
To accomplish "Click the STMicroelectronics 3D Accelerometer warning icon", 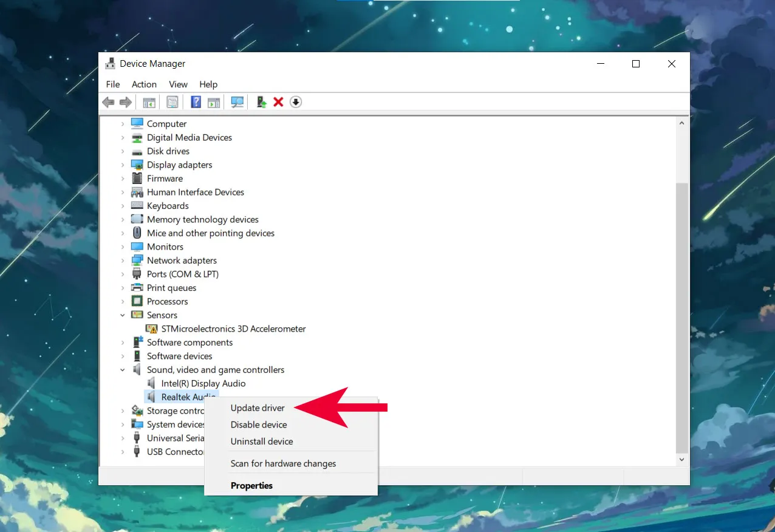I will click(152, 329).
